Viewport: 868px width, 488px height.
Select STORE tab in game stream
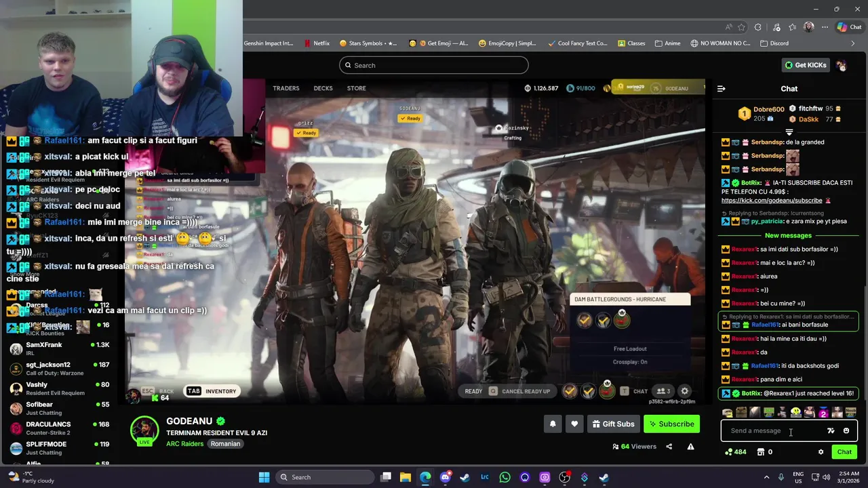356,88
